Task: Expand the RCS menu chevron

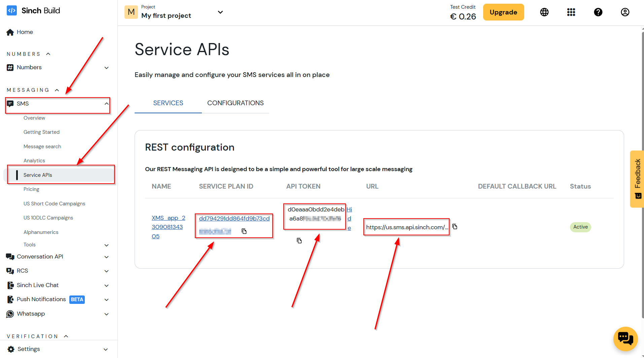Action: point(106,271)
